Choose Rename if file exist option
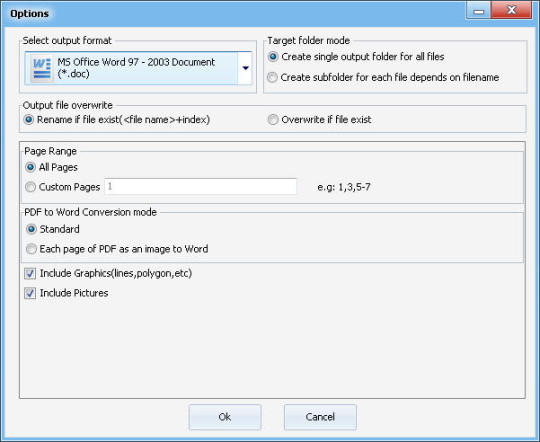 (x=29, y=120)
